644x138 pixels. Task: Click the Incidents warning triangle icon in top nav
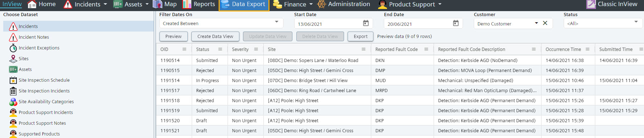tap(68, 4)
